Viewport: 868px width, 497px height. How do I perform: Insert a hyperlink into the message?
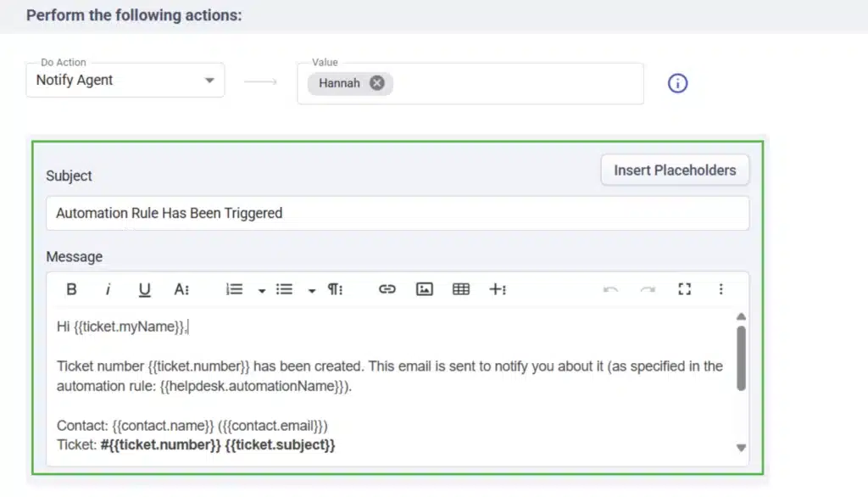click(x=387, y=289)
